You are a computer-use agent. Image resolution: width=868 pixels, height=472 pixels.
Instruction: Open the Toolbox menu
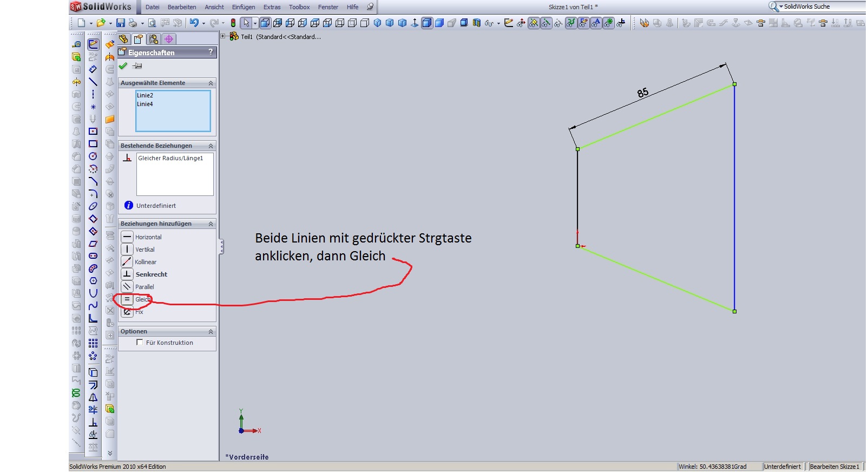[x=299, y=7]
